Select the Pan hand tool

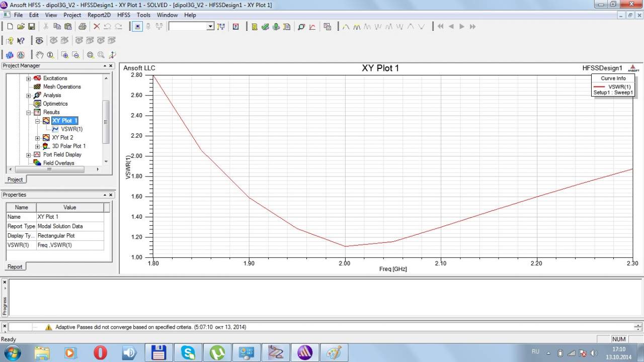point(39,55)
